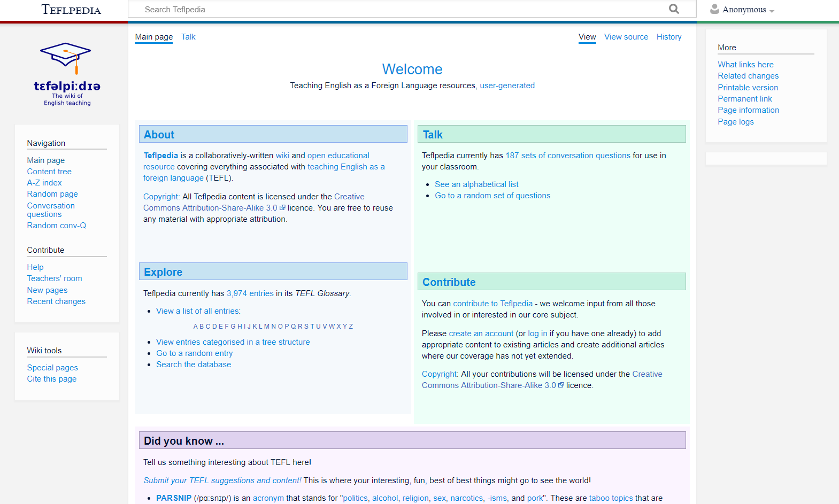
Task: Open contribute to Teflpedia link
Action: [x=493, y=304]
